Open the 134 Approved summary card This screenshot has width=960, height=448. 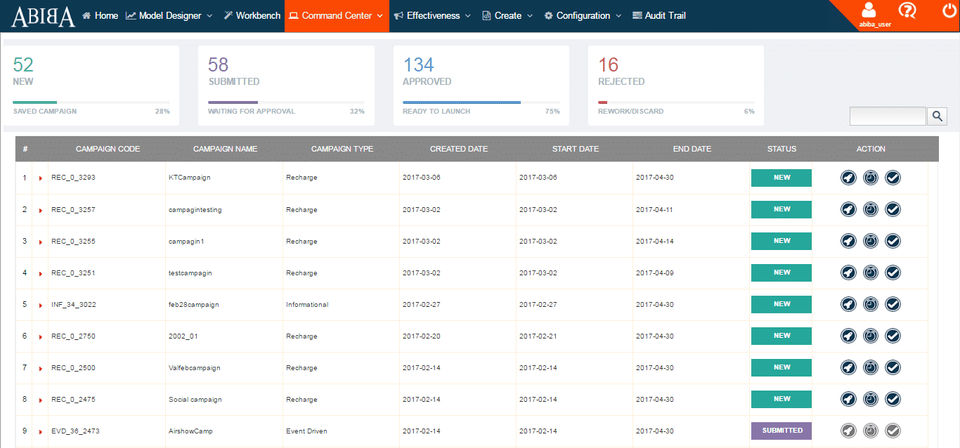[x=481, y=86]
